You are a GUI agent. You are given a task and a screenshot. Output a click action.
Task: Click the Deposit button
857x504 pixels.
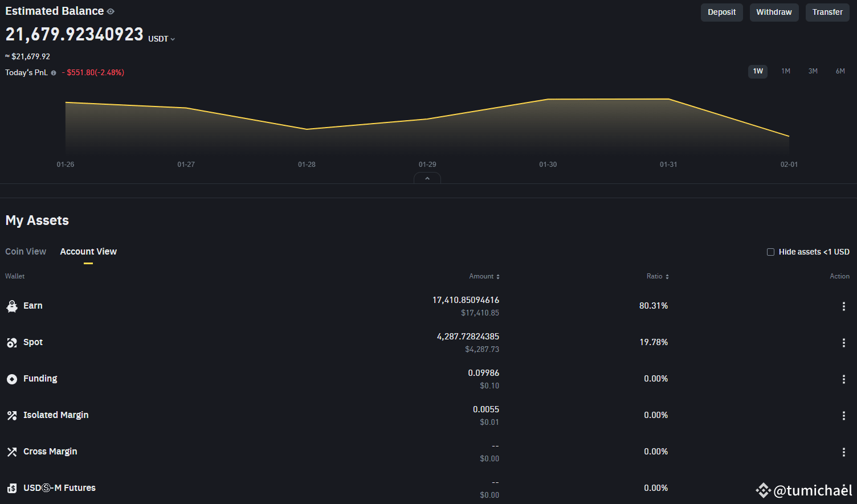(721, 12)
